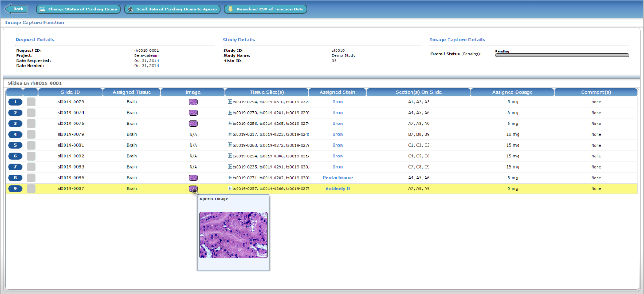Expand tissue slices for ts0019-0271 row
Screen dimensions: 644x294
230,177
